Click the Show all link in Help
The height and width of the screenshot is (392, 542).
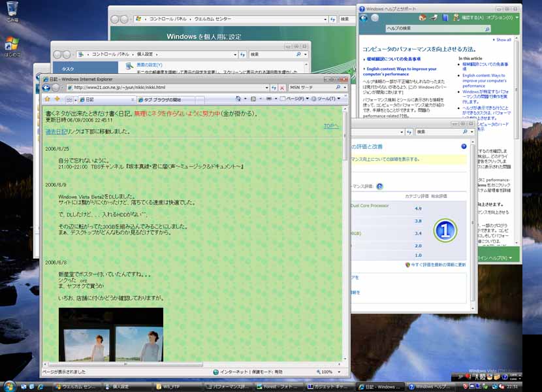503,40
